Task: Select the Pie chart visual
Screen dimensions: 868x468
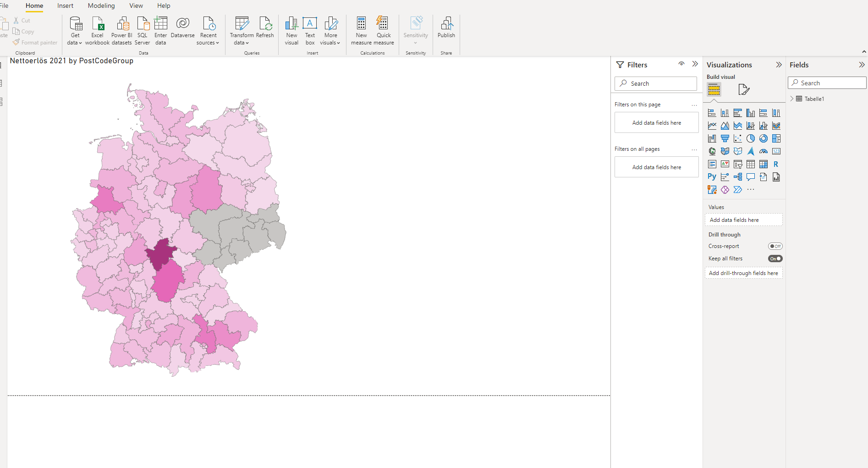Action: pos(750,138)
